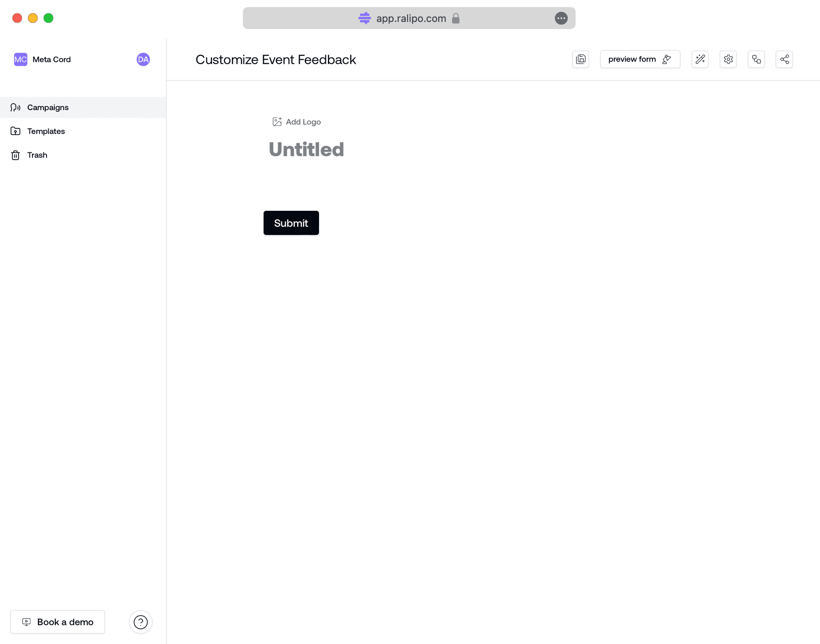Open form settings gear icon
The height and width of the screenshot is (644, 820).
click(x=728, y=59)
